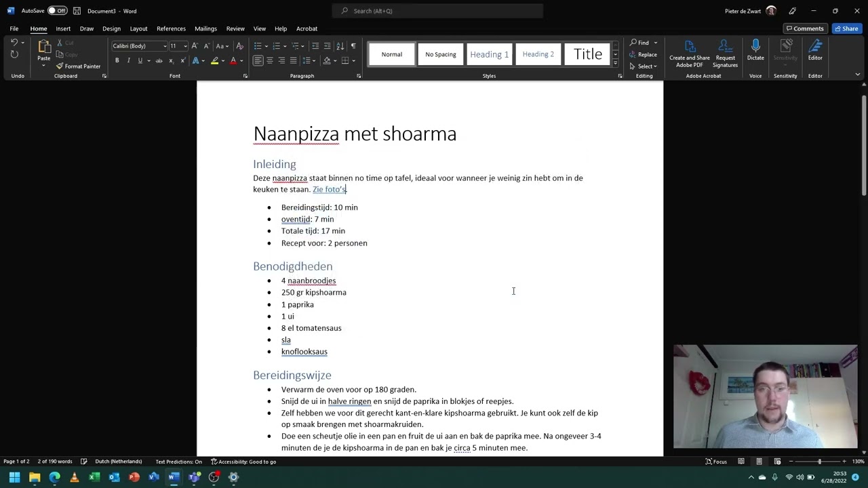Screen dimensions: 868x488
Task: Open the References tab
Action: [171, 28]
